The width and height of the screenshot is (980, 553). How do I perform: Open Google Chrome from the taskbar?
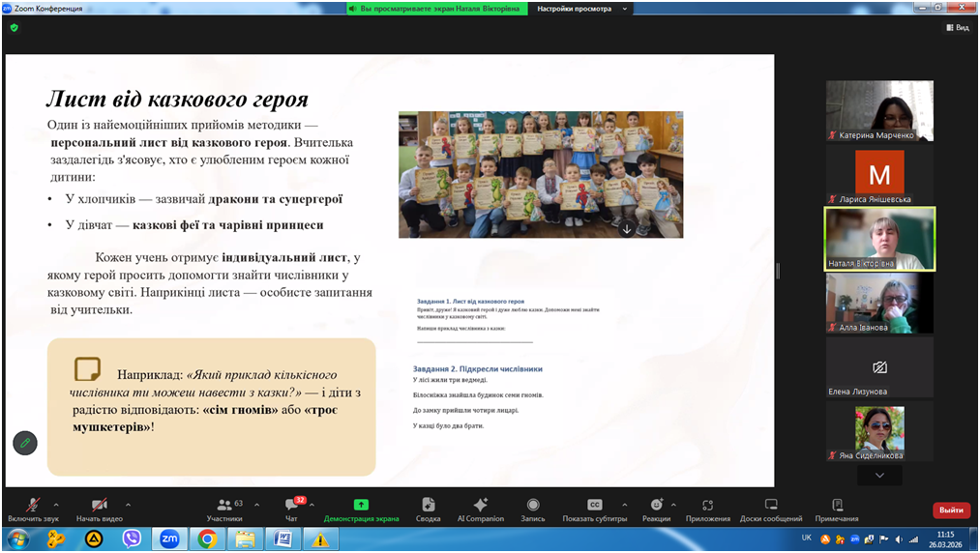(x=207, y=538)
